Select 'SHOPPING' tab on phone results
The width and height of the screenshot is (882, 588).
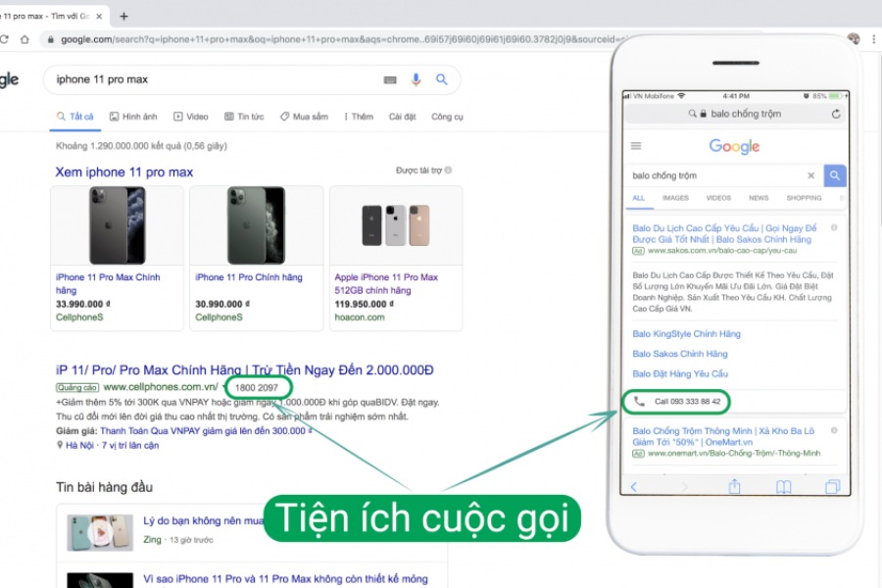(x=804, y=198)
